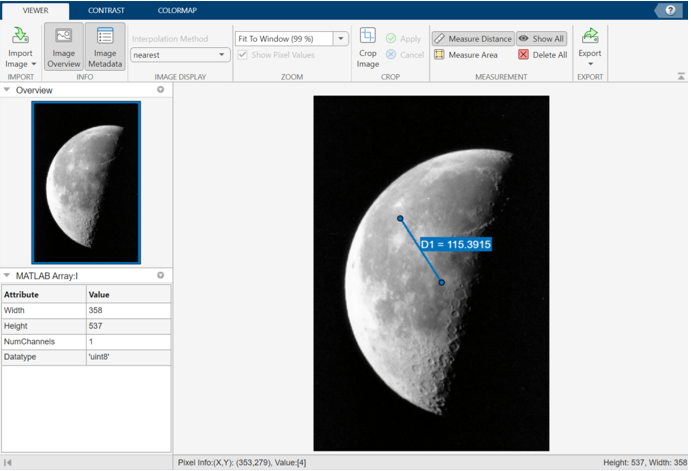Click the Value column header
This screenshot has height=471, width=691.
128,294
